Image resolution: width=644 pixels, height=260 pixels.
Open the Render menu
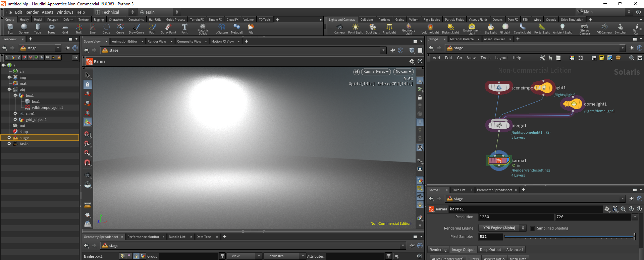point(32,12)
